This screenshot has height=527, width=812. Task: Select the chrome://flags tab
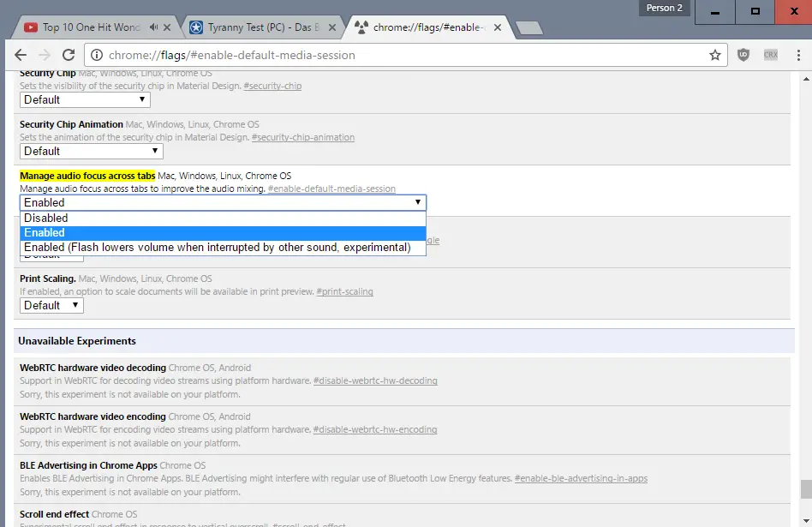pos(428,27)
